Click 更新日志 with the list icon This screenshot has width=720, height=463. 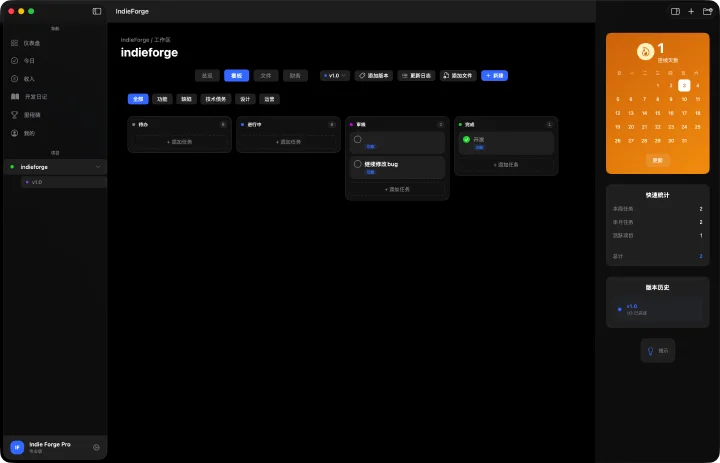(x=416, y=76)
